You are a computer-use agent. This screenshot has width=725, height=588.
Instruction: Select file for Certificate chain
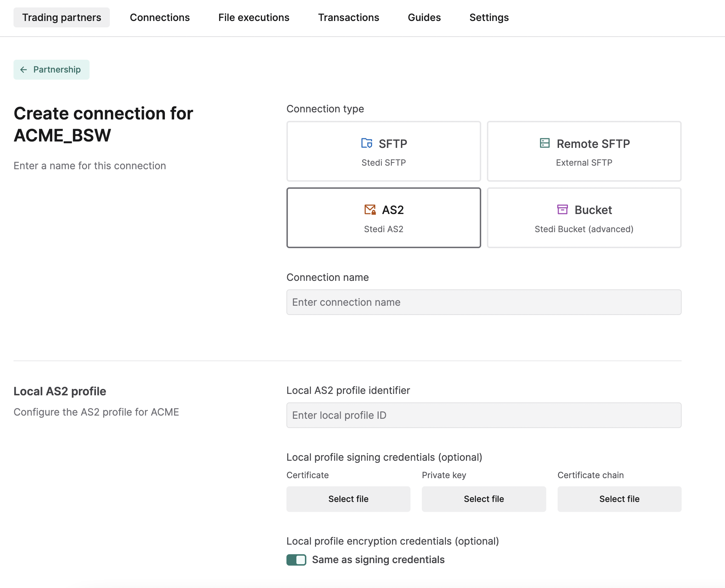coord(619,499)
